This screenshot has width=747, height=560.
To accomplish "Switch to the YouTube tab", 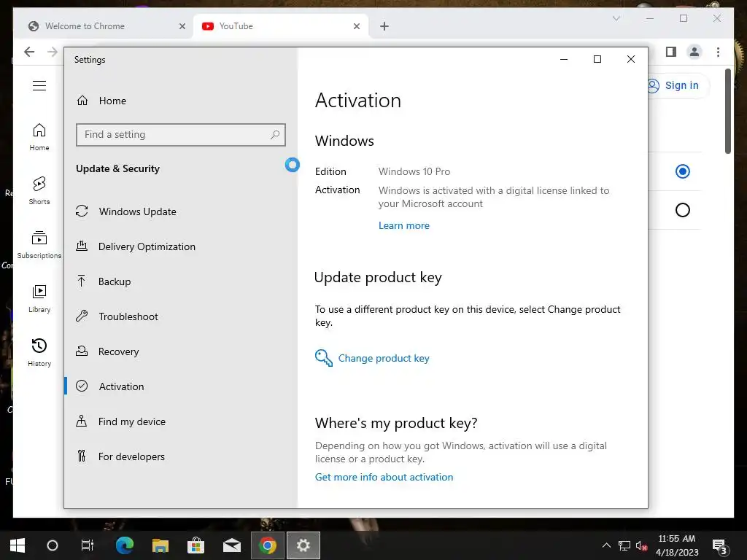I will tap(281, 26).
